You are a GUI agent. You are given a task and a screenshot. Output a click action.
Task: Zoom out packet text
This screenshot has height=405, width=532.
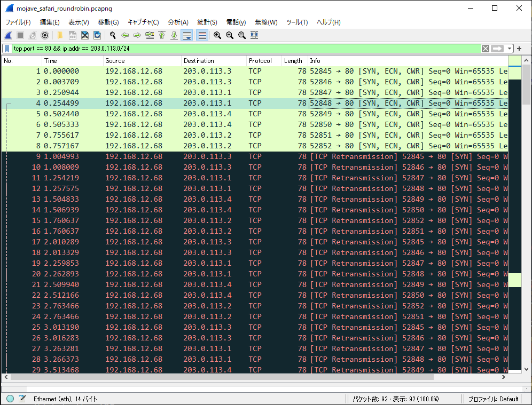[229, 35]
